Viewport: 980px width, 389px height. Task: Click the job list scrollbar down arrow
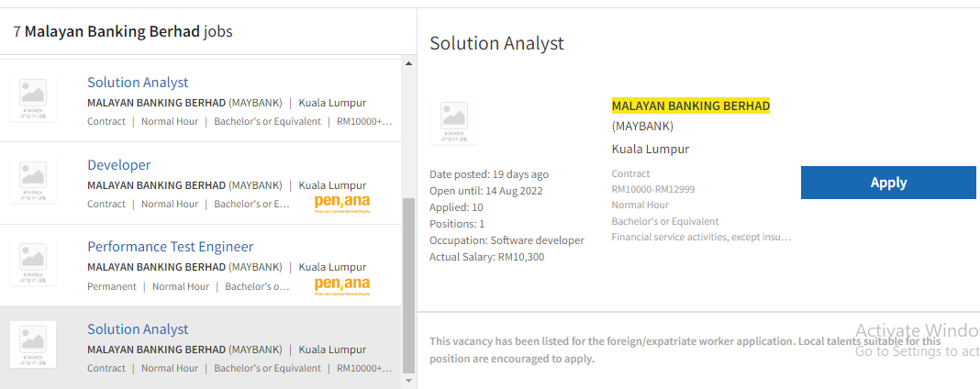point(408,380)
